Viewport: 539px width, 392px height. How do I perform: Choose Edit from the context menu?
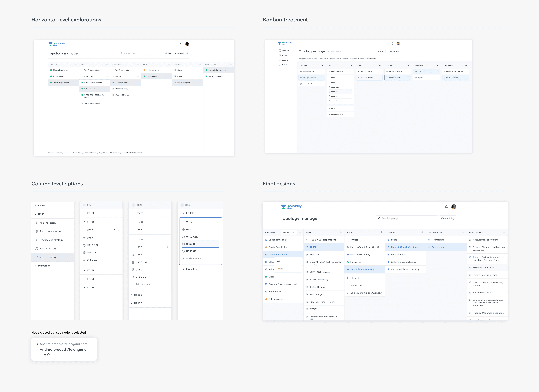[278, 261]
